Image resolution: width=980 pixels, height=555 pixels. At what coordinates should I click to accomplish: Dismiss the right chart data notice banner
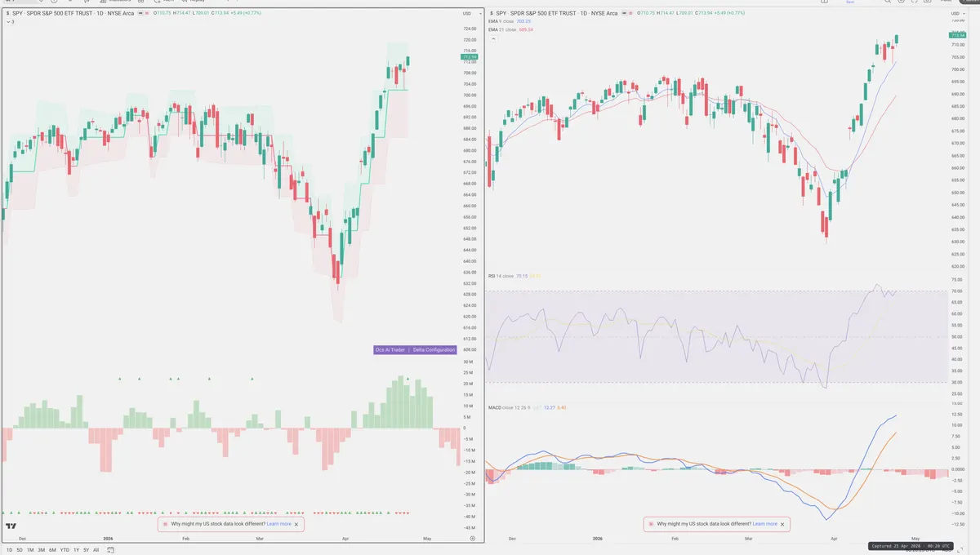click(782, 524)
